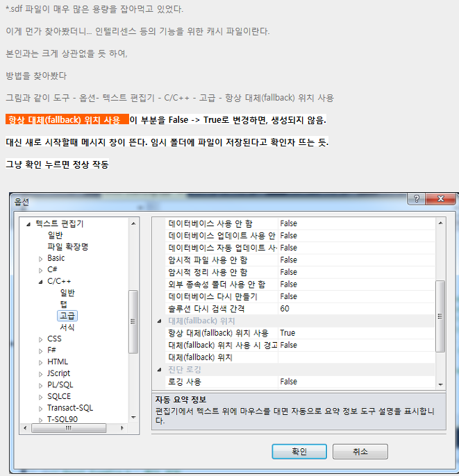Click the empty 대체(fallback) 위치 value field
The height and width of the screenshot is (476, 459).
coord(356,357)
